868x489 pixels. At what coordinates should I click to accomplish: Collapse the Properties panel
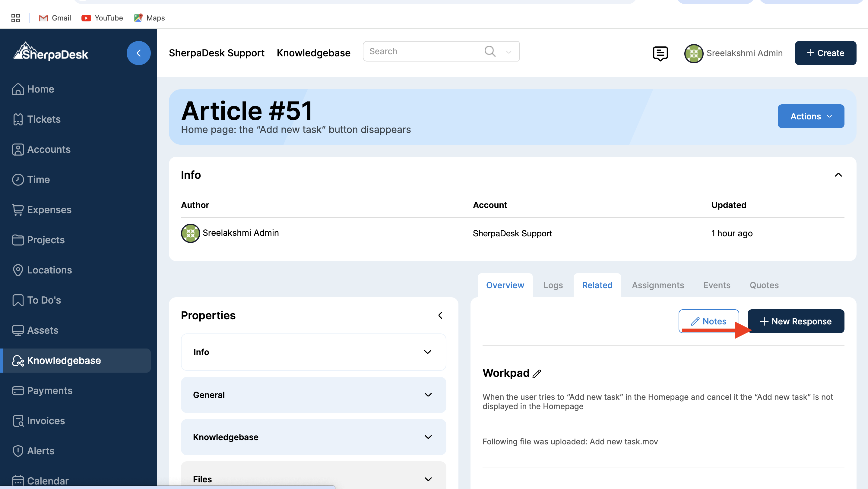point(440,316)
